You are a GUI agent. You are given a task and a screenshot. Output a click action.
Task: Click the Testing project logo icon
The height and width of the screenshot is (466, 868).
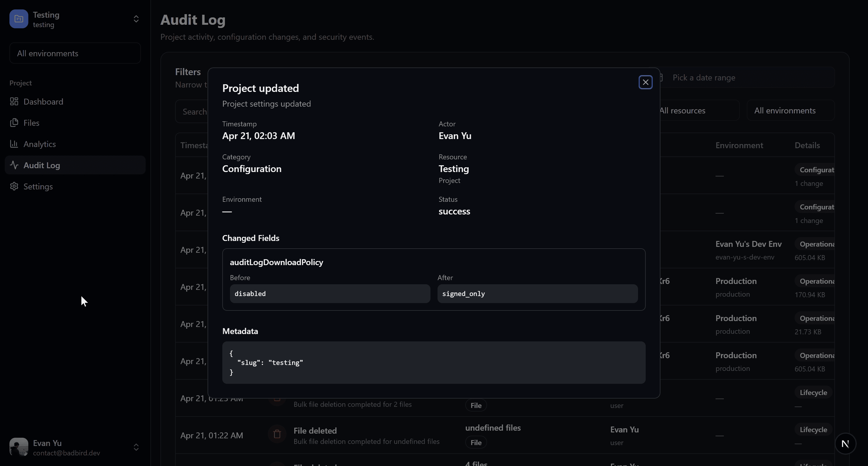pos(19,19)
